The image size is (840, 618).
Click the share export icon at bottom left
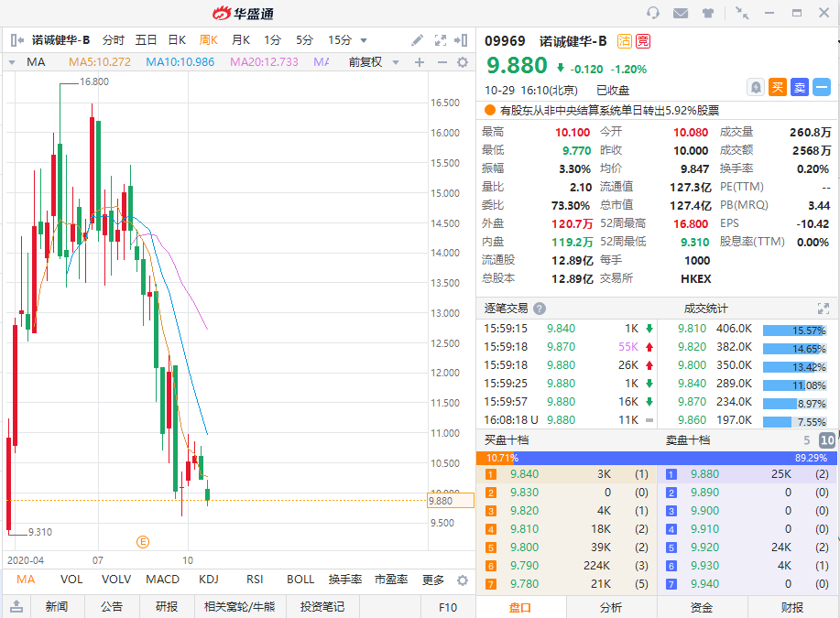(x=16, y=606)
